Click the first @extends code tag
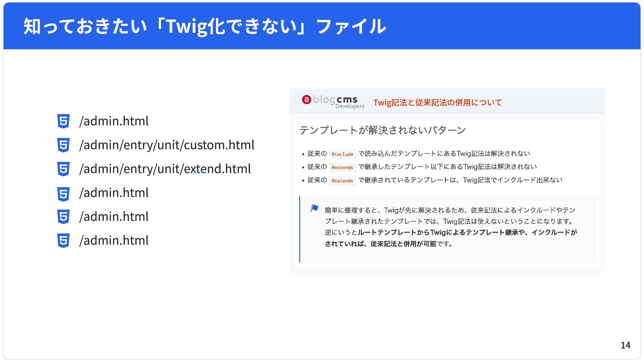The width and height of the screenshot is (644, 364). [342, 167]
